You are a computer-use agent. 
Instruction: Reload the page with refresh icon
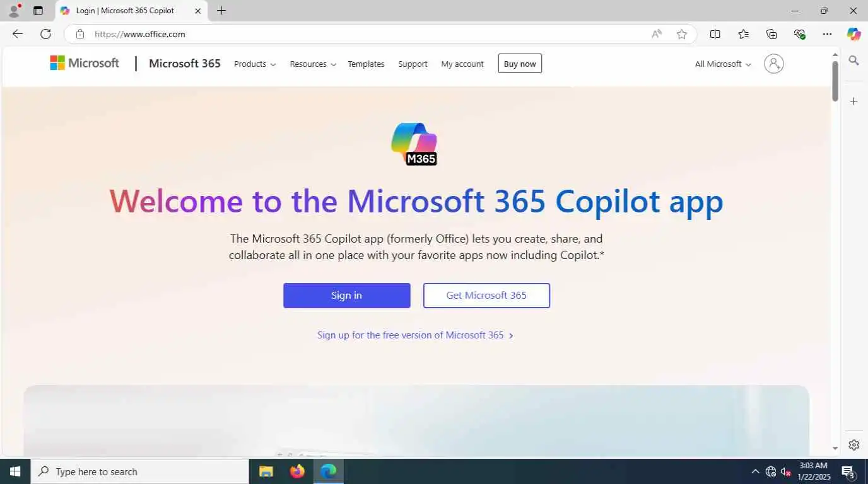pos(45,34)
